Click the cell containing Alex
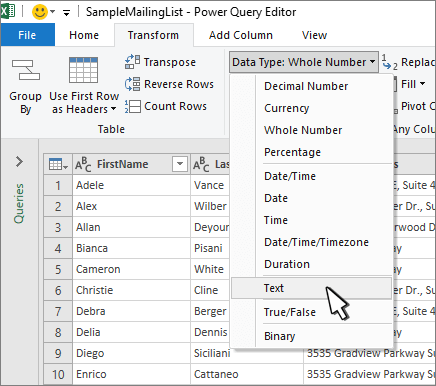Screen dimensions: 436x386 131,206
